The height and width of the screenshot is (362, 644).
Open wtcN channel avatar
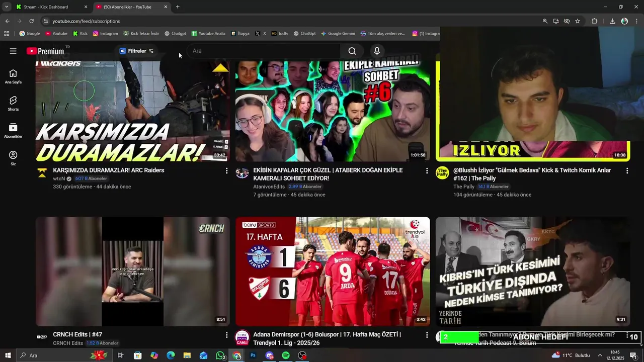[x=42, y=173]
